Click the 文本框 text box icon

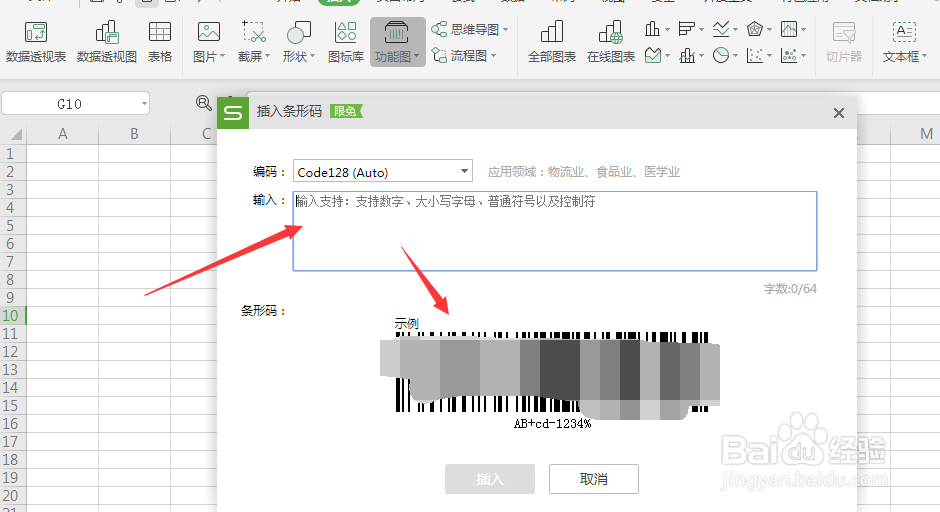click(903, 32)
